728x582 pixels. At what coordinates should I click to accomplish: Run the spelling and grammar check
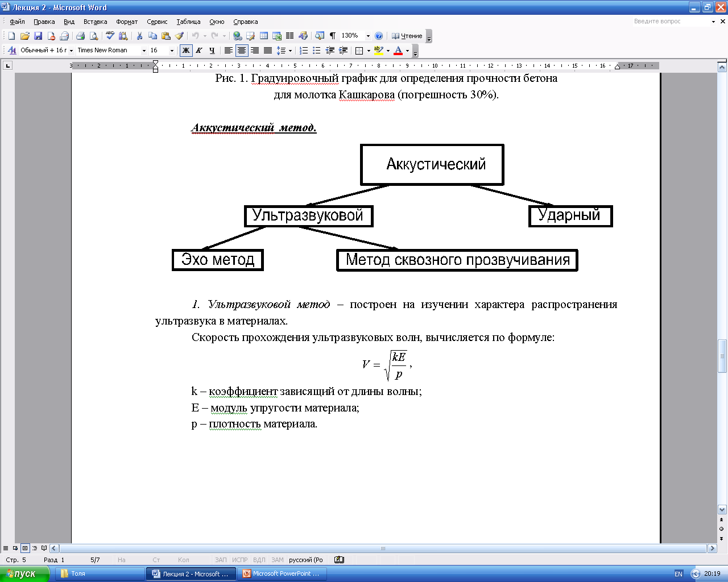point(110,36)
